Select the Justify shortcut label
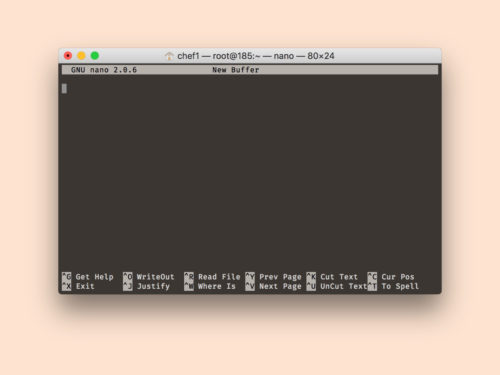This screenshot has height=375, width=500. [153, 286]
